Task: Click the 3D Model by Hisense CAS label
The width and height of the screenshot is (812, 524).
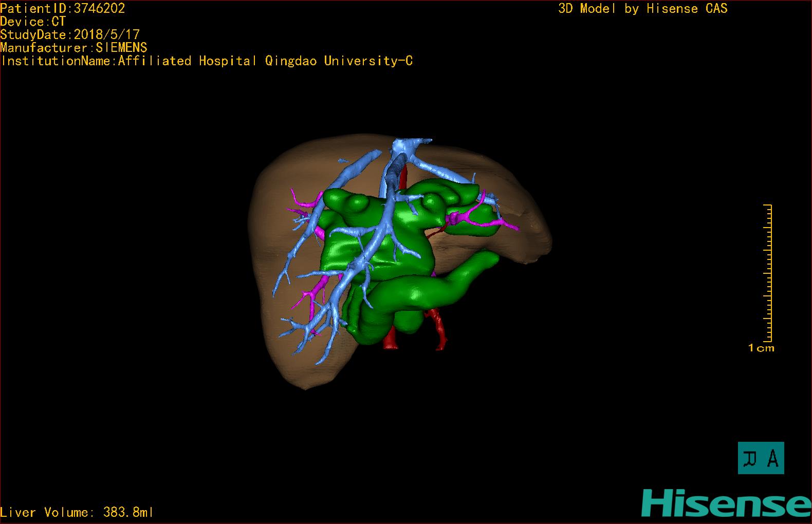Action: click(643, 9)
